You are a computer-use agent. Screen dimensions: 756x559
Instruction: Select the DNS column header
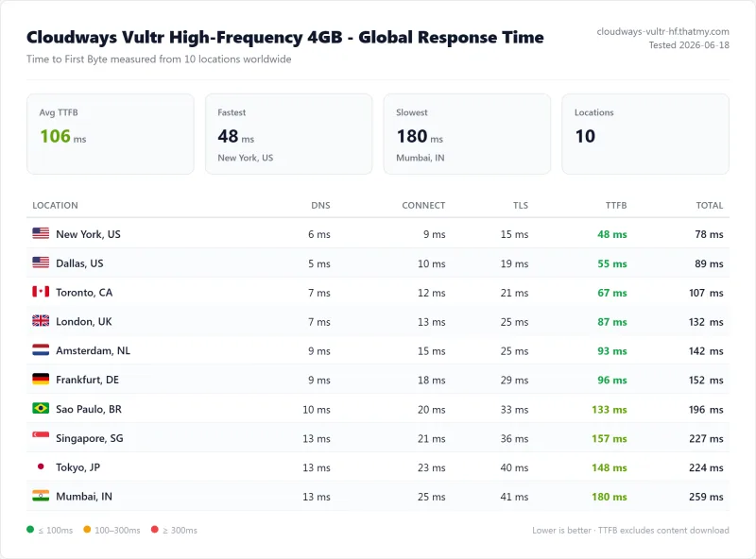coord(320,205)
